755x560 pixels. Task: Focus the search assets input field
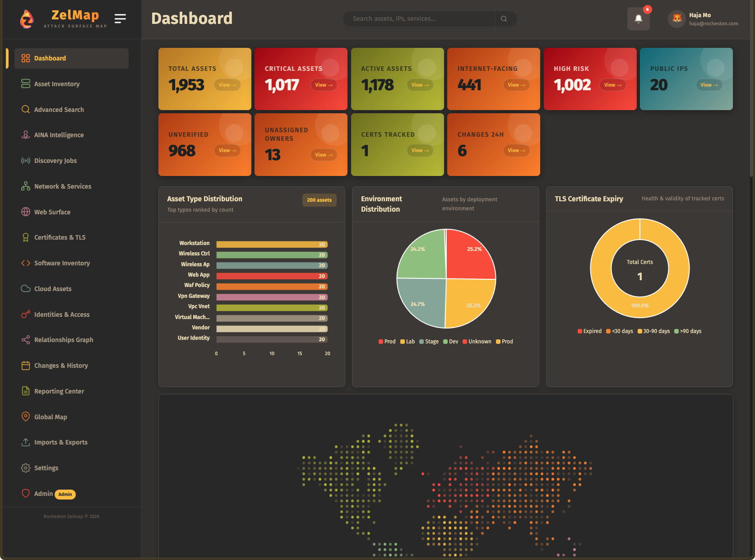pyautogui.click(x=420, y=19)
